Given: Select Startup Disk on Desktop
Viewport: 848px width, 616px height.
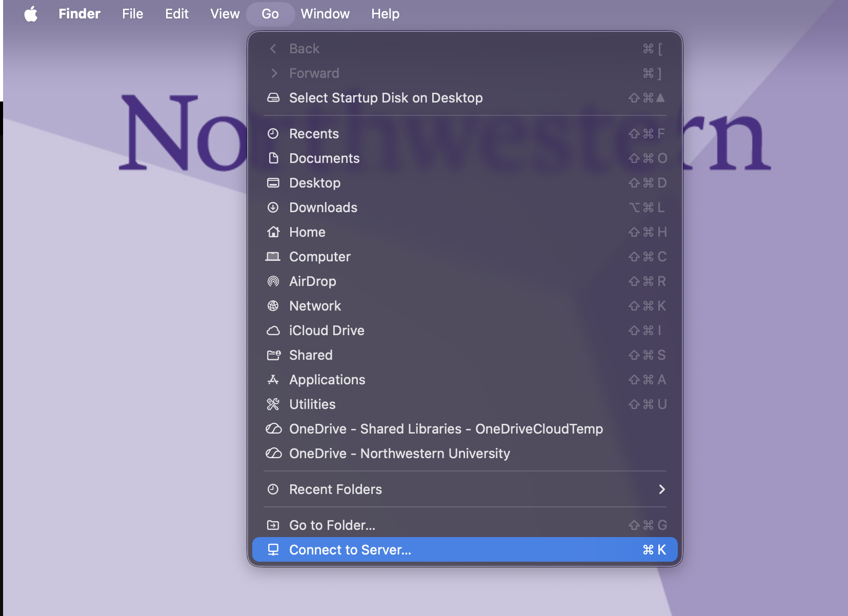Looking at the screenshot, I should pyautogui.click(x=386, y=98).
